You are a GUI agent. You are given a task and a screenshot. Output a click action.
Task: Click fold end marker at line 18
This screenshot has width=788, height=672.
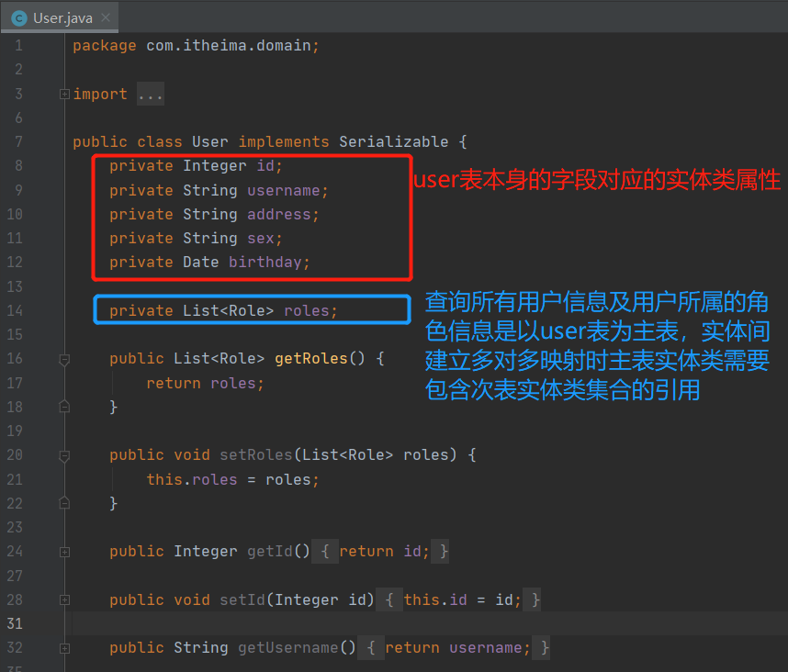(x=64, y=407)
